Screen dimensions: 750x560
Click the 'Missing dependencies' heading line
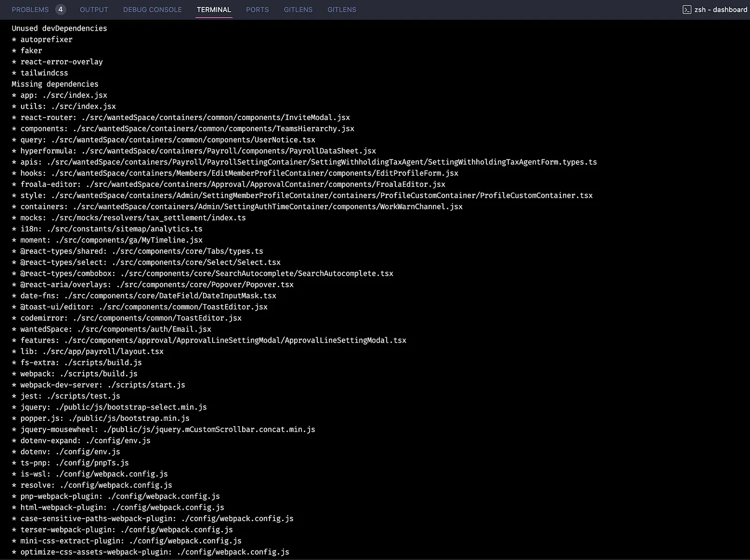[55, 84]
